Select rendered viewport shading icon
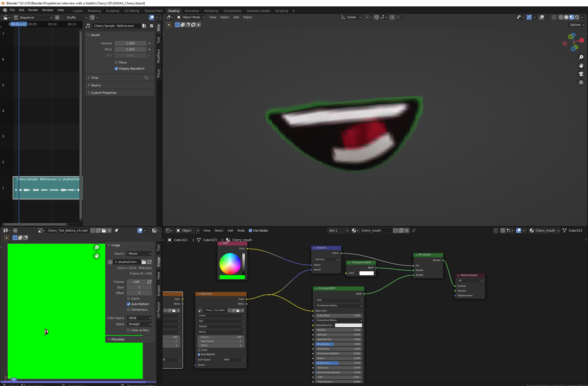 pos(577,17)
